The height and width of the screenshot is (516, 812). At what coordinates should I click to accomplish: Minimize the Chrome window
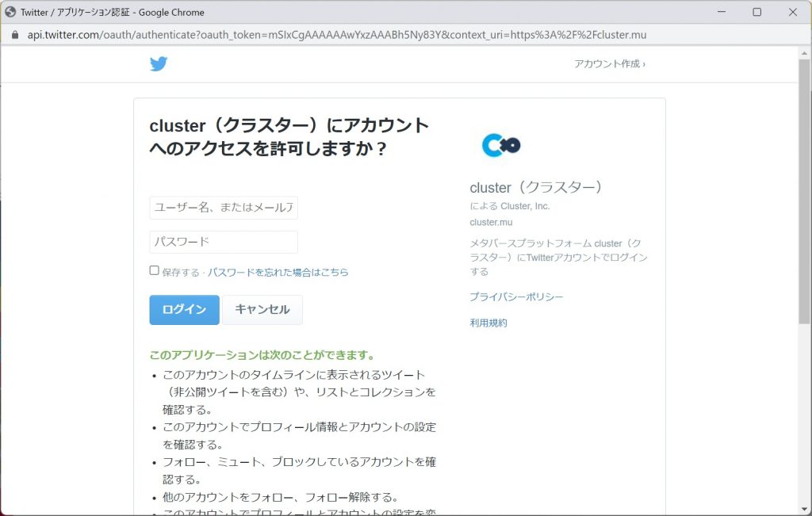tap(722, 11)
